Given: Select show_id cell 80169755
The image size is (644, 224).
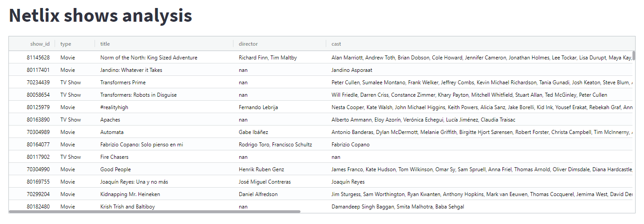Looking at the screenshot, I should coord(32,182).
